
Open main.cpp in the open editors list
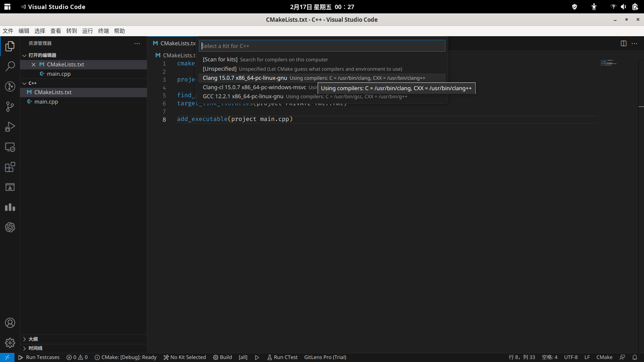click(x=84, y=74)
